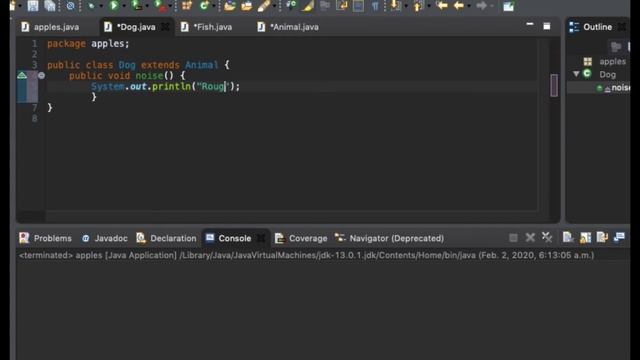Click inside the "Roug" string in code
The image size is (640, 360).
click(x=212, y=87)
